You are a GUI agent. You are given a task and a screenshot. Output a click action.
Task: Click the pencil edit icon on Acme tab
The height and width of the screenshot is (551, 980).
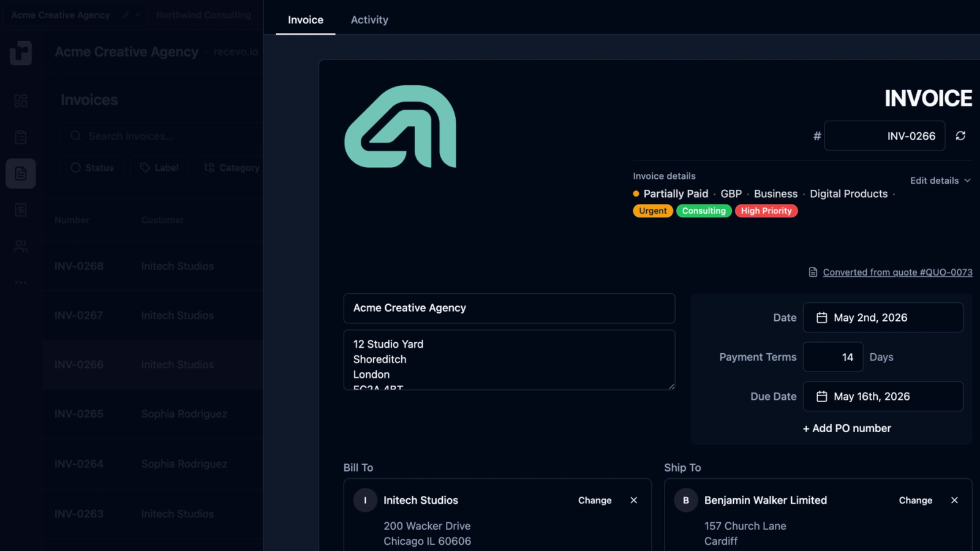point(126,15)
